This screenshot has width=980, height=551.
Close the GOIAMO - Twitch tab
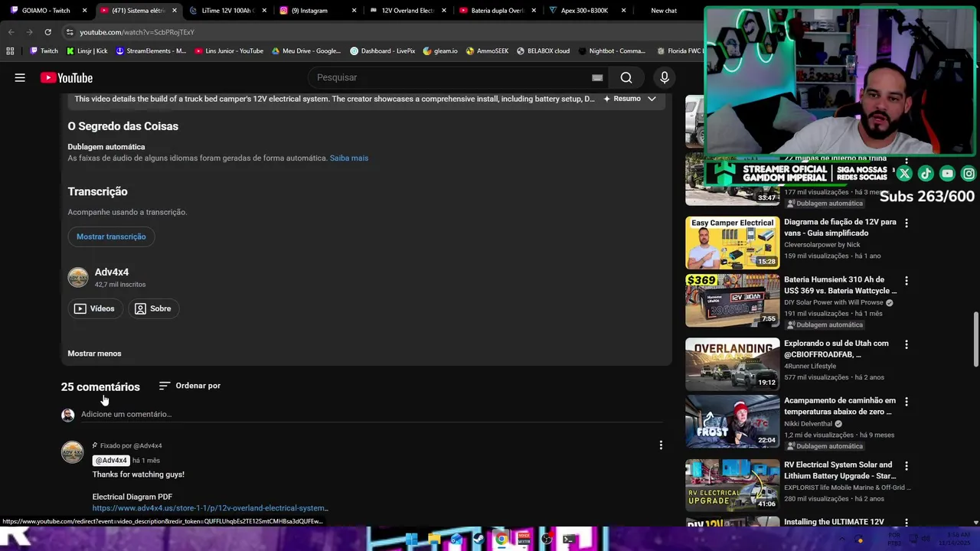pyautogui.click(x=84, y=11)
